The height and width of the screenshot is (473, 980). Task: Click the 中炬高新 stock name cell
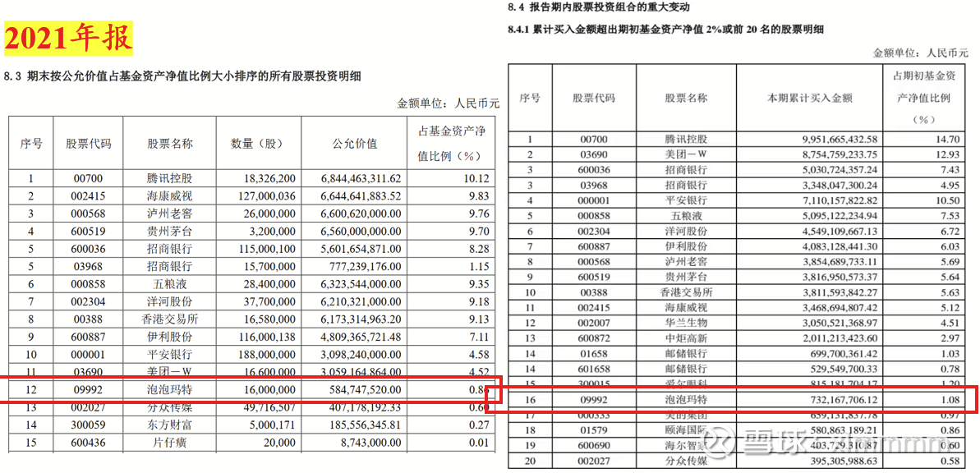pyautogui.click(x=686, y=338)
